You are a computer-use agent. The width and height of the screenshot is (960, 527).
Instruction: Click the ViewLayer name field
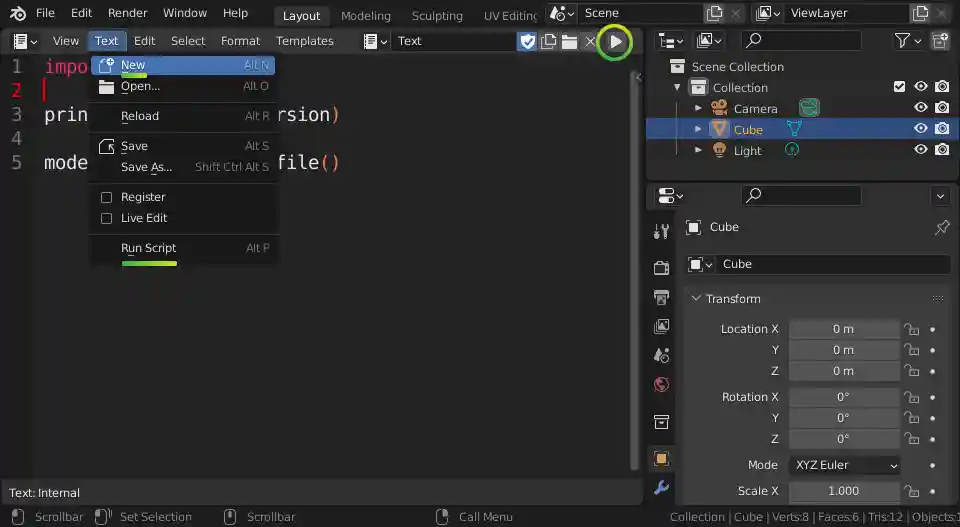click(847, 13)
